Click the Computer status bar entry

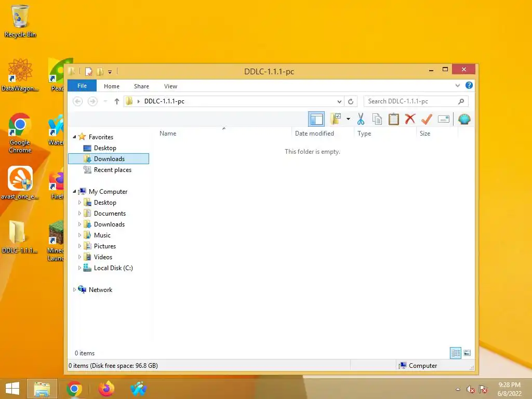[418, 365]
